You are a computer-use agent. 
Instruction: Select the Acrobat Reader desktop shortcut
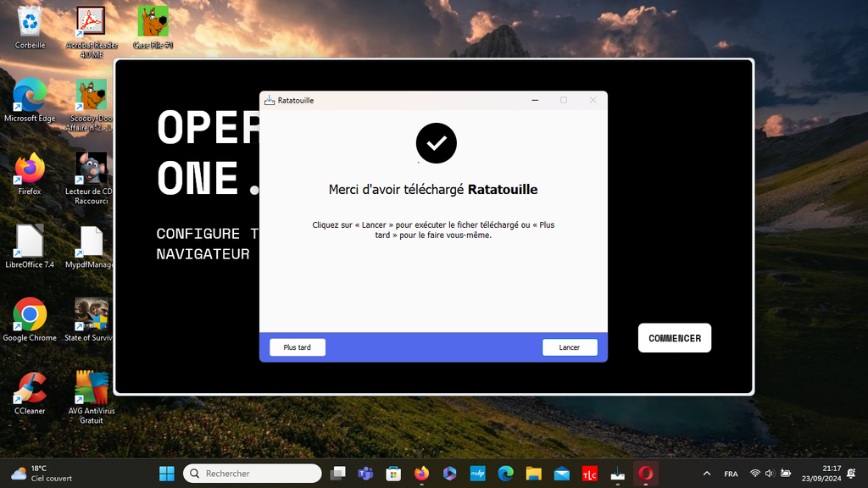click(x=92, y=32)
